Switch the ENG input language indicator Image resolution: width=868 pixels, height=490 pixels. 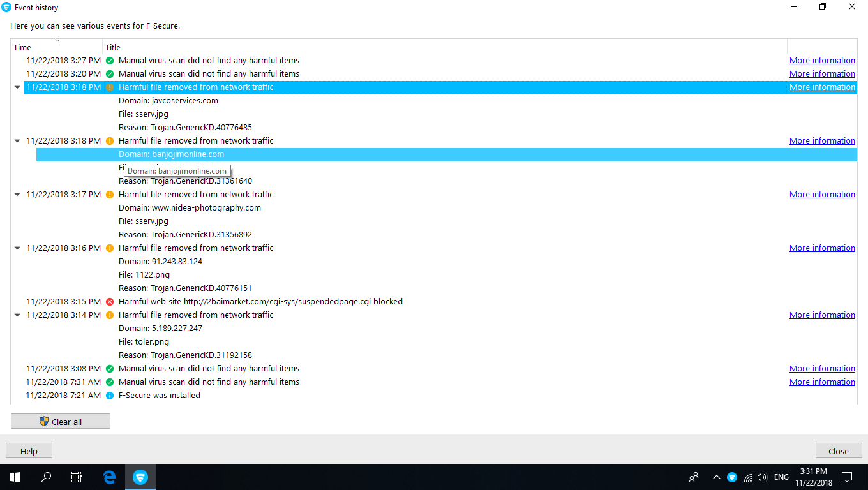tap(781, 477)
